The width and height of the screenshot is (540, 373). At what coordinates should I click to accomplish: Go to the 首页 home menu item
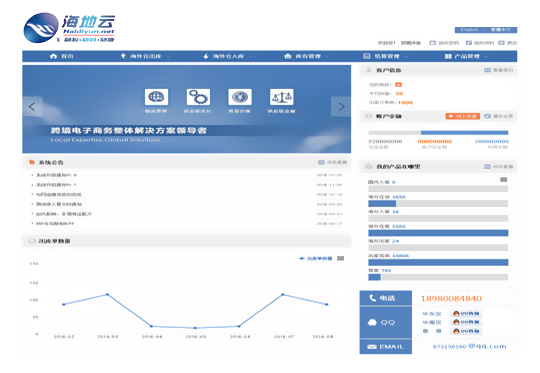[x=62, y=56]
